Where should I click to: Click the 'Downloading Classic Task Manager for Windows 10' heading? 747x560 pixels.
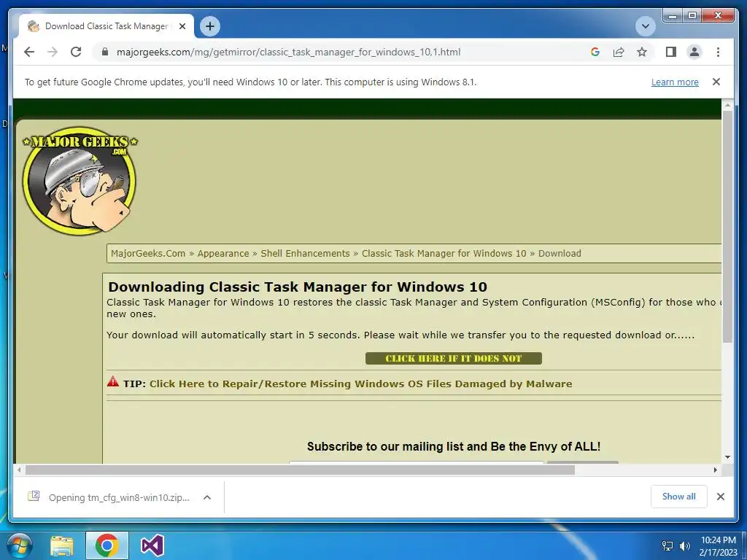click(x=298, y=287)
